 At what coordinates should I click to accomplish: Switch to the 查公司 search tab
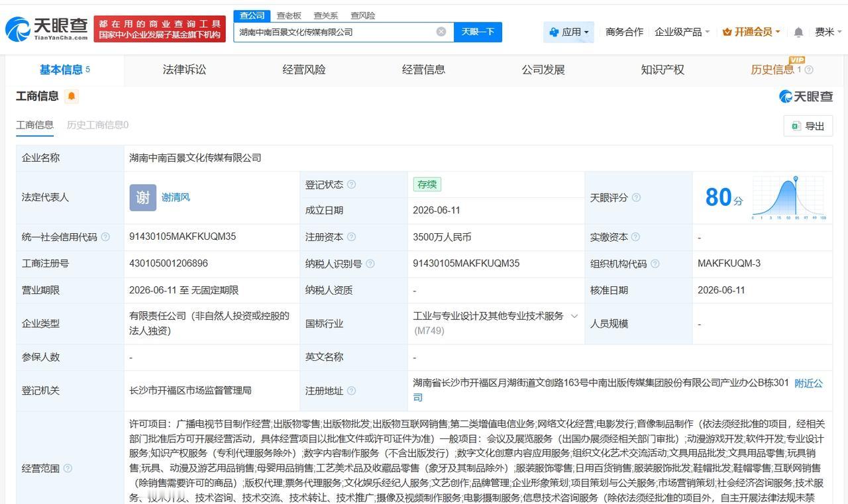click(x=252, y=15)
